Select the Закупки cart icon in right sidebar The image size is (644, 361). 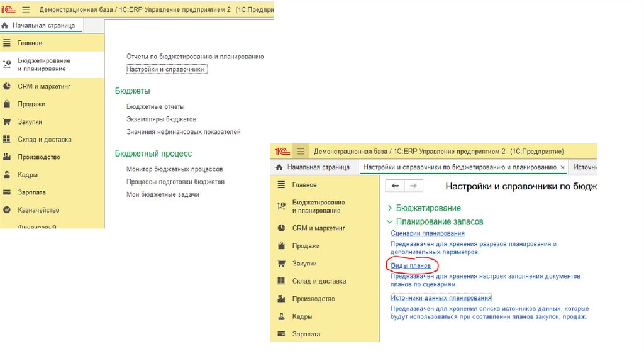click(281, 264)
